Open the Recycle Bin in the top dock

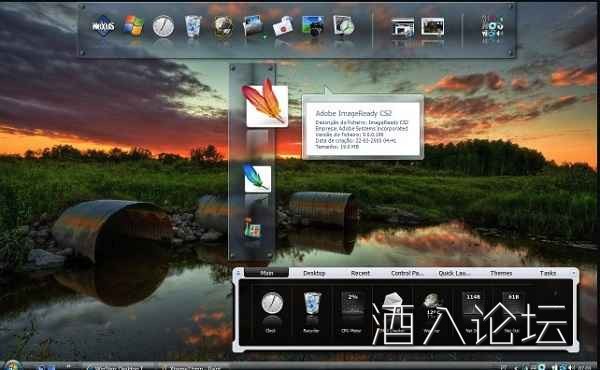[193, 26]
